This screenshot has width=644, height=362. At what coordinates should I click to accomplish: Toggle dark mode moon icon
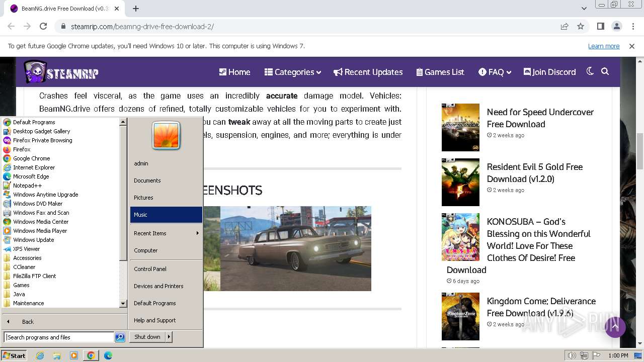coord(590,71)
